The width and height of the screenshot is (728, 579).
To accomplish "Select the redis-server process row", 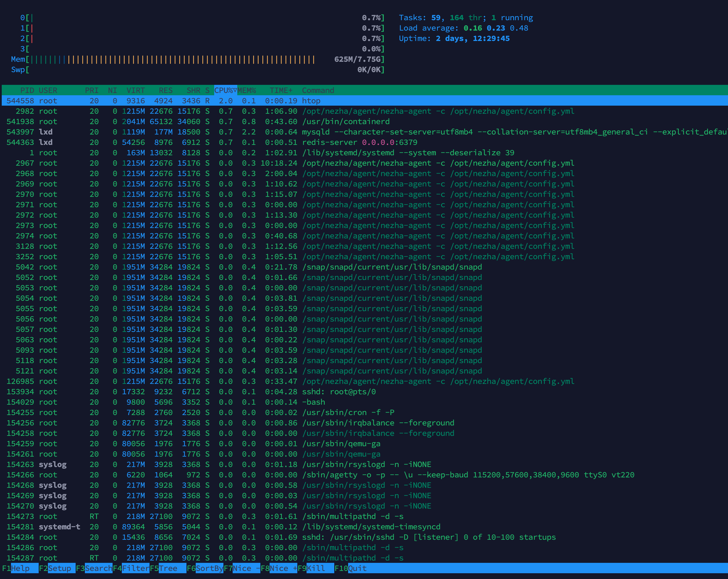I will click(x=338, y=143).
